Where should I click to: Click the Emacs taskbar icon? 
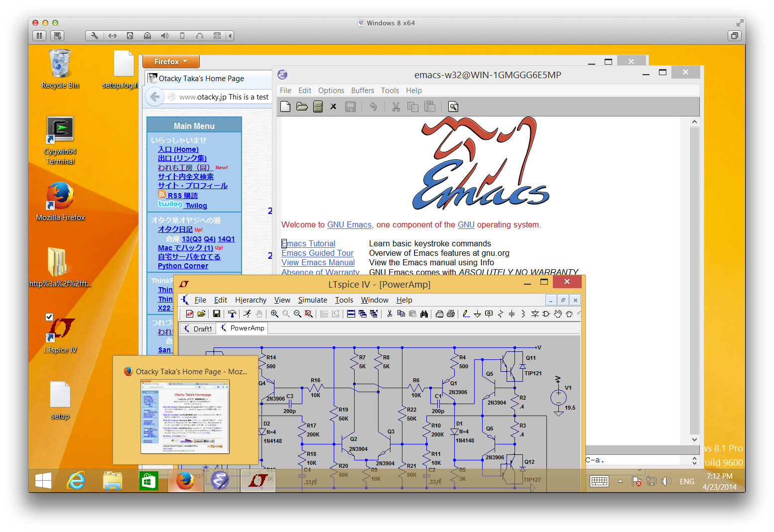point(220,481)
